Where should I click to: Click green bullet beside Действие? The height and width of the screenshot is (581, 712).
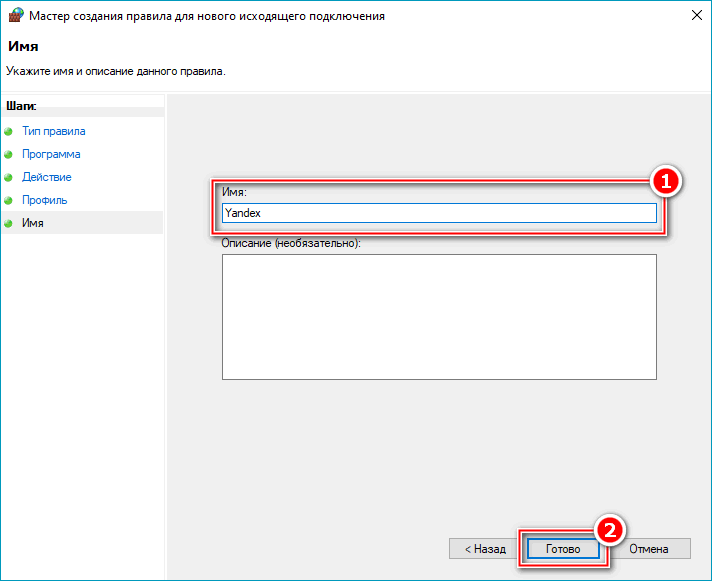9,178
